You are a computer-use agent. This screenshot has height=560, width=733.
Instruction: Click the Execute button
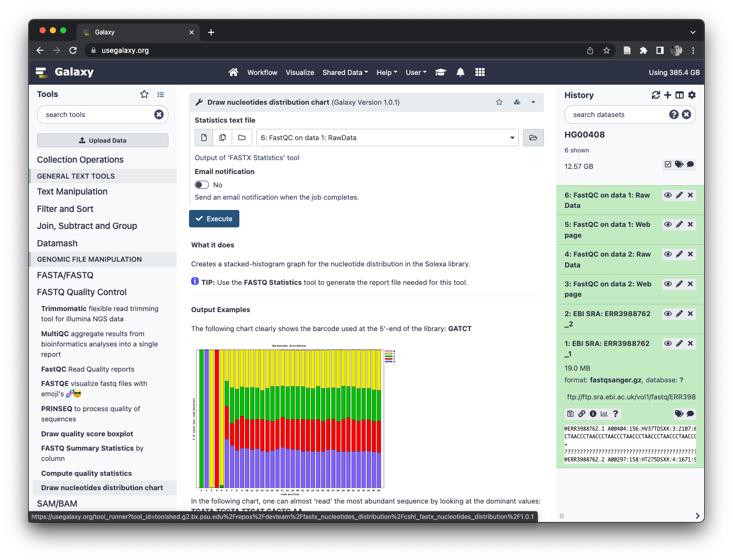pyautogui.click(x=214, y=219)
